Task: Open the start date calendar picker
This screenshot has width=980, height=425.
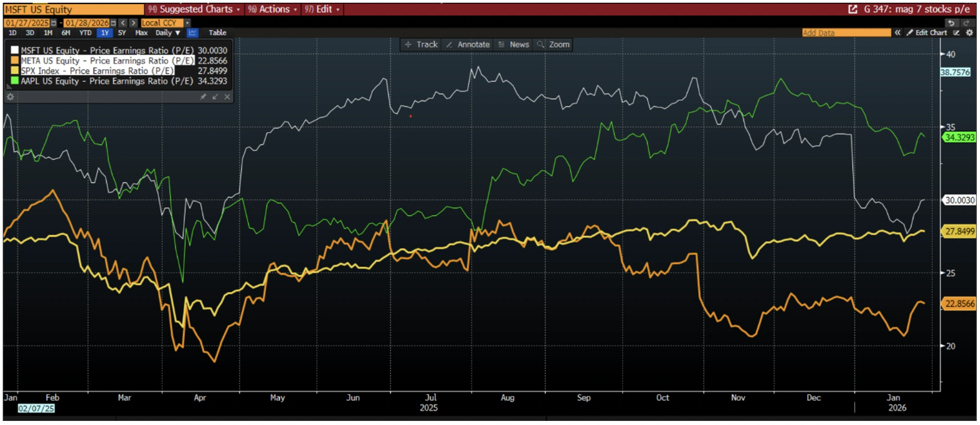Action: pyautogui.click(x=54, y=23)
